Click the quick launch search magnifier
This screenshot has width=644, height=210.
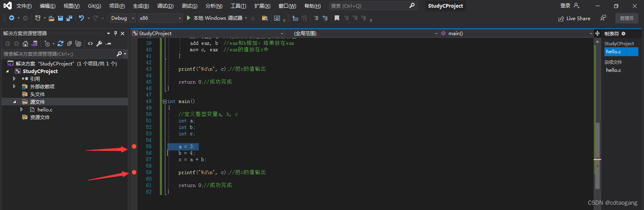click(x=412, y=6)
